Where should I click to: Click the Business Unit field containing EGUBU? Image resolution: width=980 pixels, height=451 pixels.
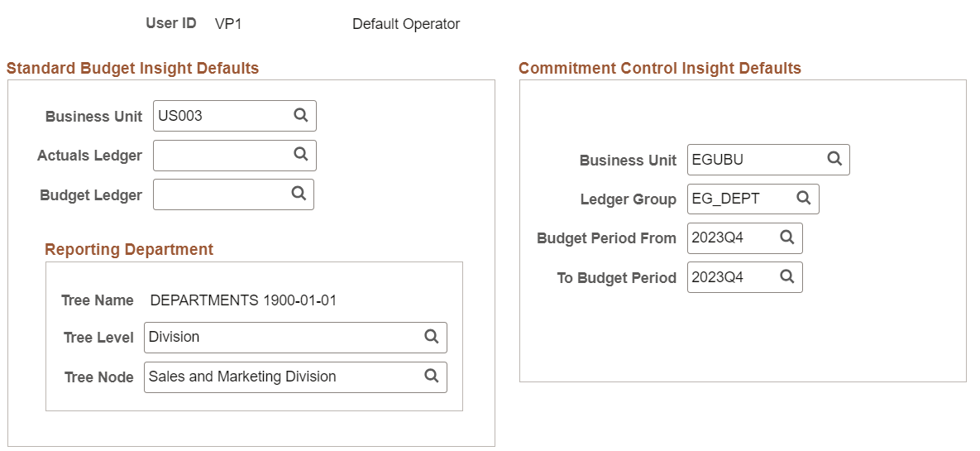point(754,160)
